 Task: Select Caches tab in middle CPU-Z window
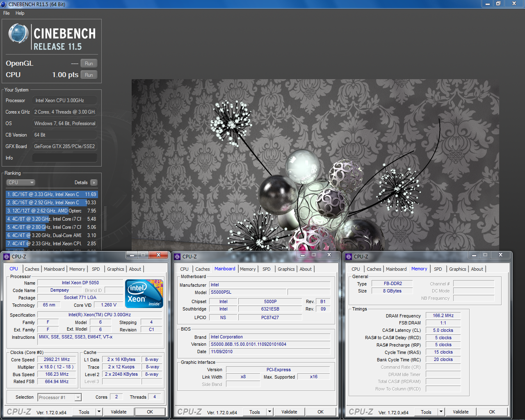click(203, 269)
